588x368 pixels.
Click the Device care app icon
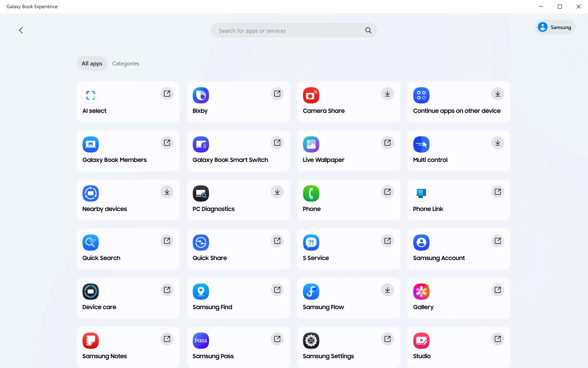(91, 291)
